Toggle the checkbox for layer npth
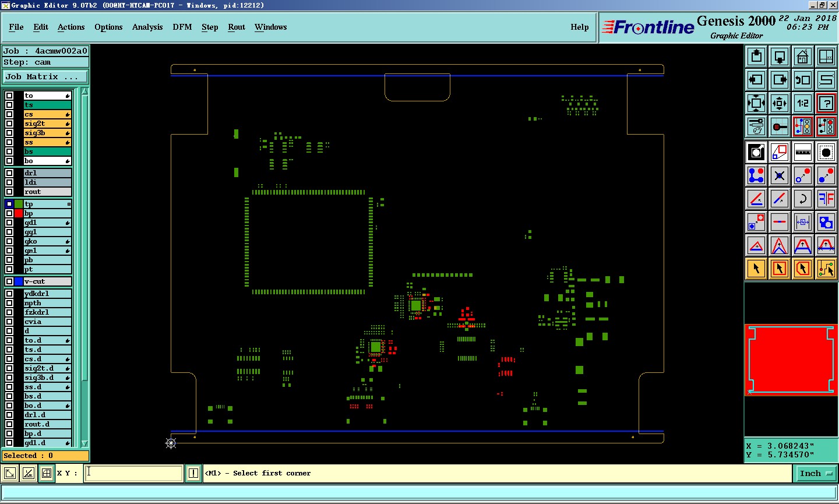Screen dimensions: 839x504 [x=9, y=303]
